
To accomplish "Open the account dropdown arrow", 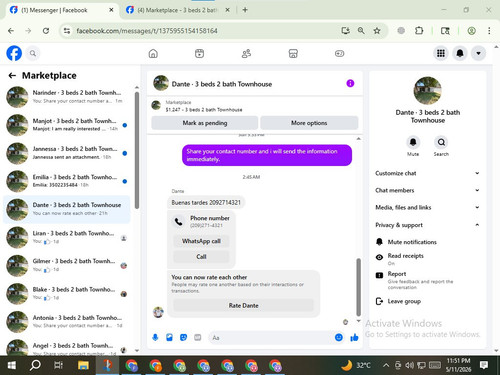I will pyautogui.click(x=478, y=53).
